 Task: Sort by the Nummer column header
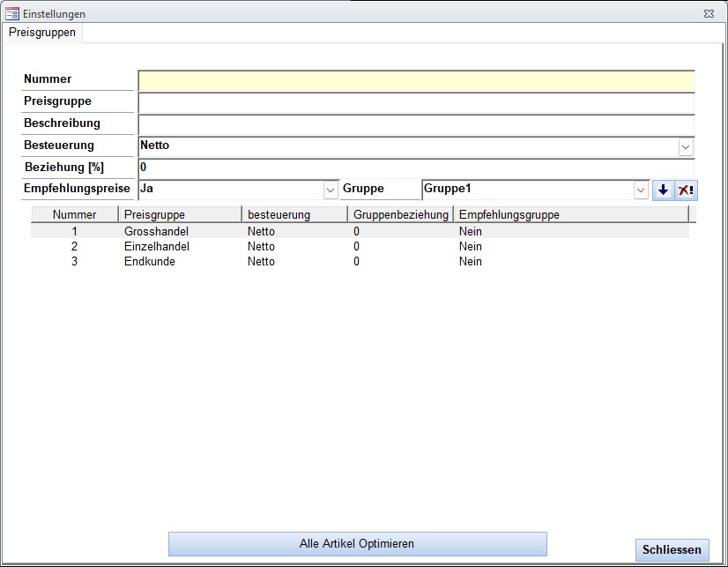point(74,214)
